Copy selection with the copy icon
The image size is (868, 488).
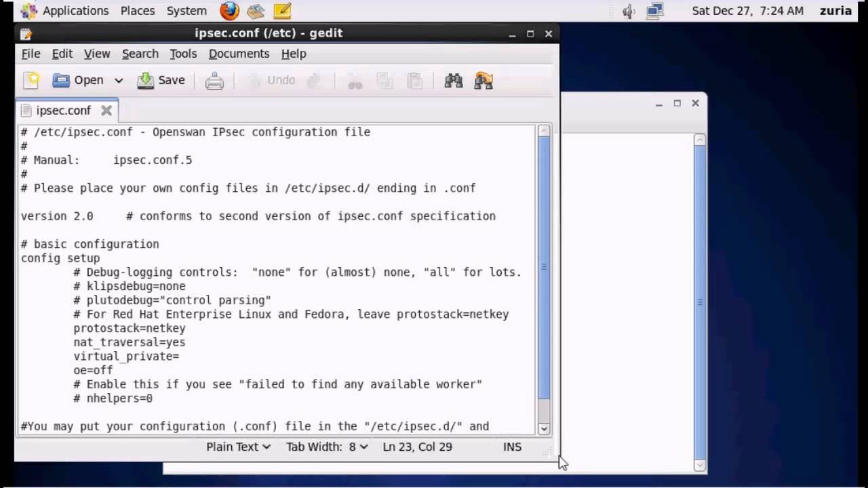384,81
